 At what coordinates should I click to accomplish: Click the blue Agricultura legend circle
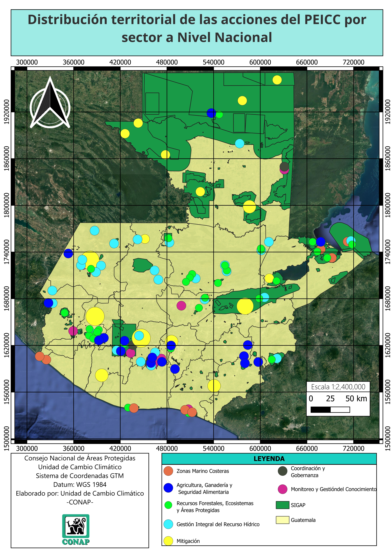click(x=168, y=488)
